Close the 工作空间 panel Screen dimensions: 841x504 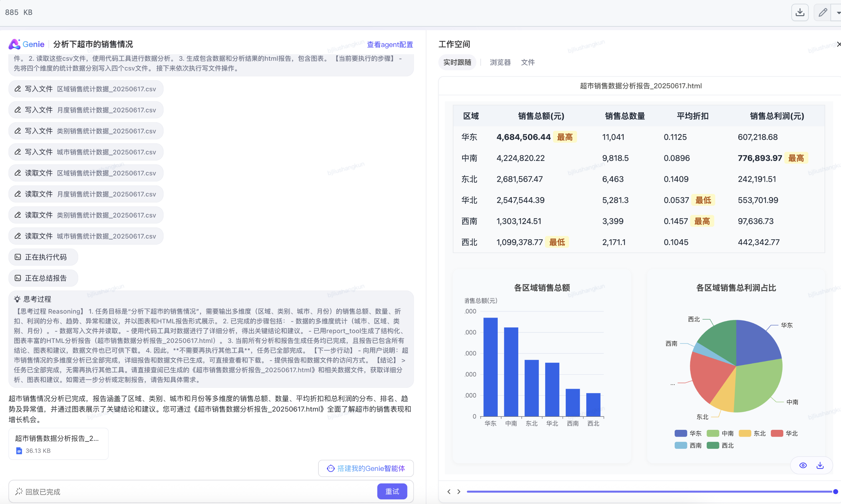(838, 44)
